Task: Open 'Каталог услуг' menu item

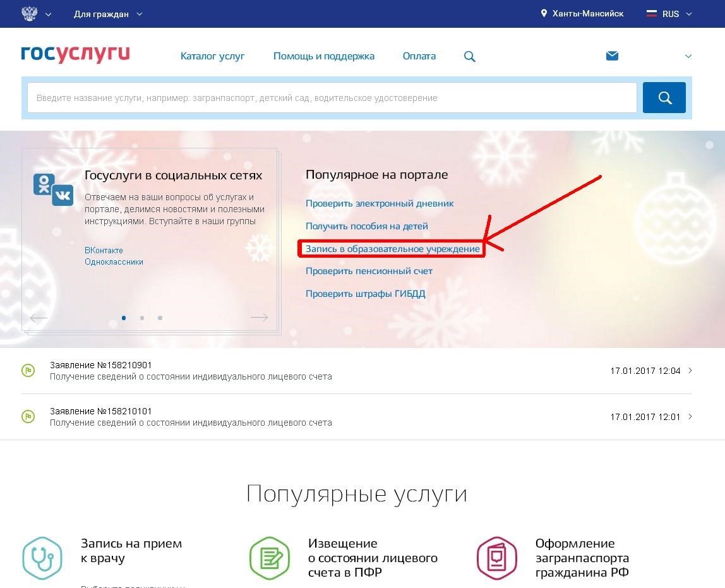Action: pos(212,56)
